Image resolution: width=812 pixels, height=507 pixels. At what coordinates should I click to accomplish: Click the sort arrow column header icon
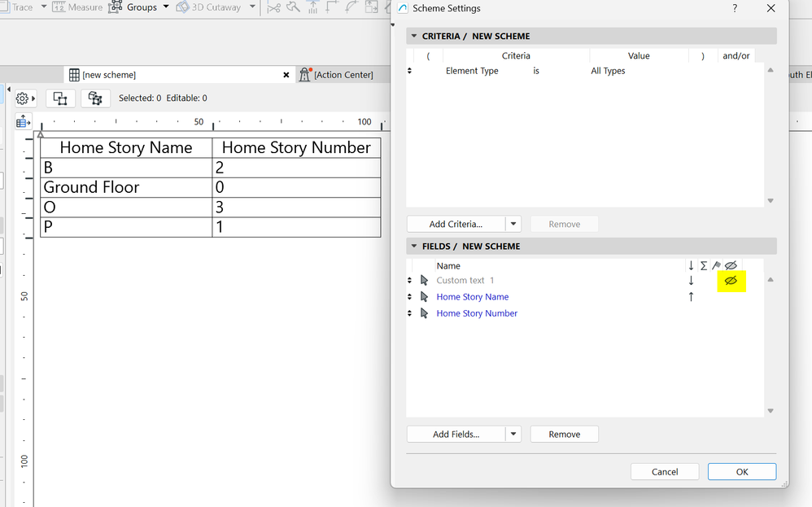tap(691, 265)
